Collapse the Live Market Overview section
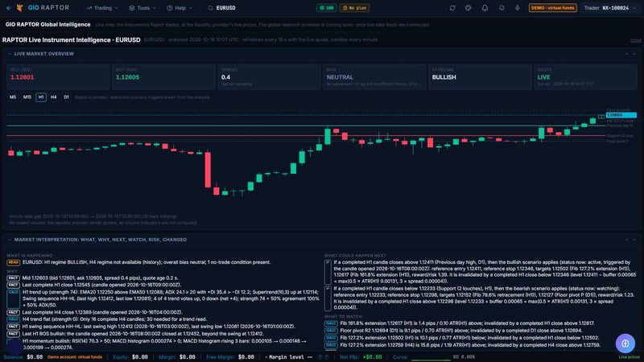The image size is (644, 362). (x=10, y=54)
